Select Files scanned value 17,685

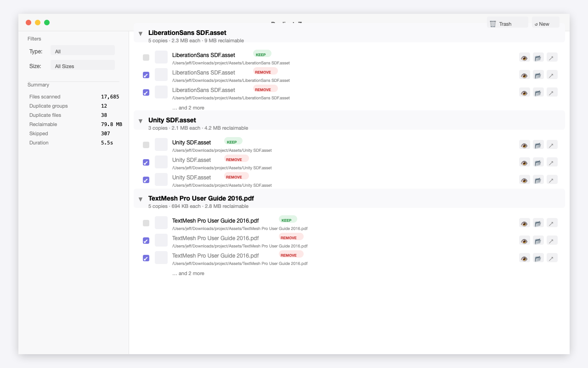(x=110, y=97)
